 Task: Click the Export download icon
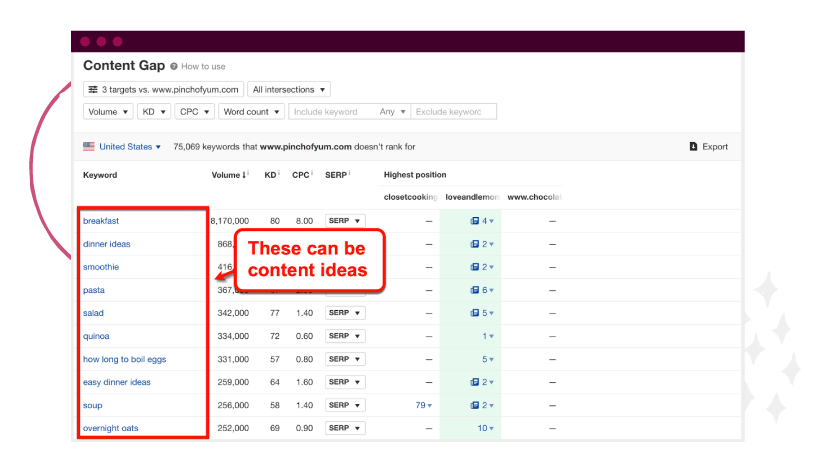[694, 147]
